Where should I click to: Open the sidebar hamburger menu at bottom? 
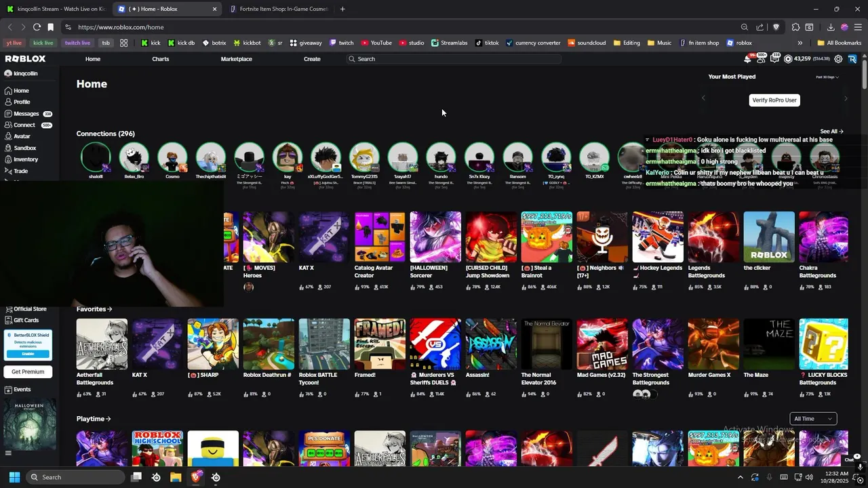[x=8, y=453]
